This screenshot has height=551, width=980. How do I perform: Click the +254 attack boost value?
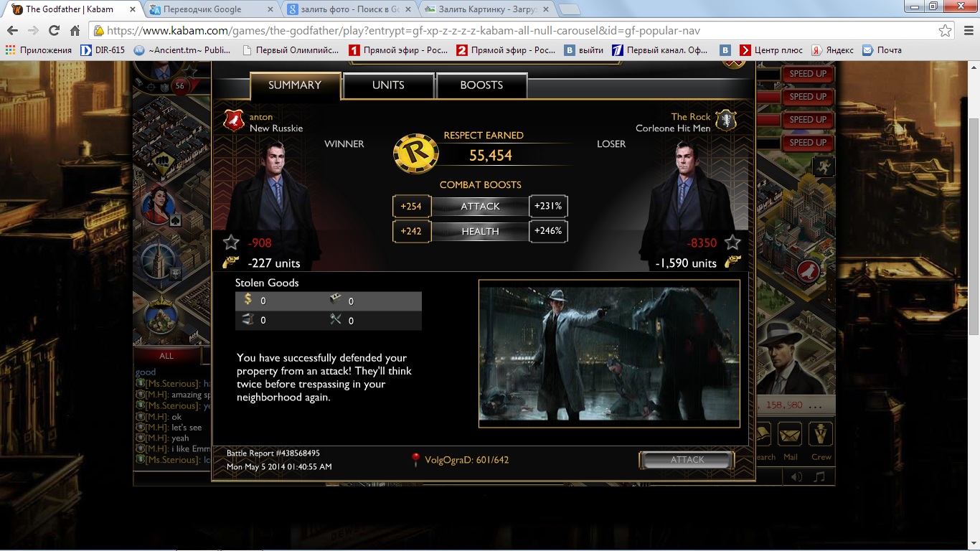click(x=411, y=207)
